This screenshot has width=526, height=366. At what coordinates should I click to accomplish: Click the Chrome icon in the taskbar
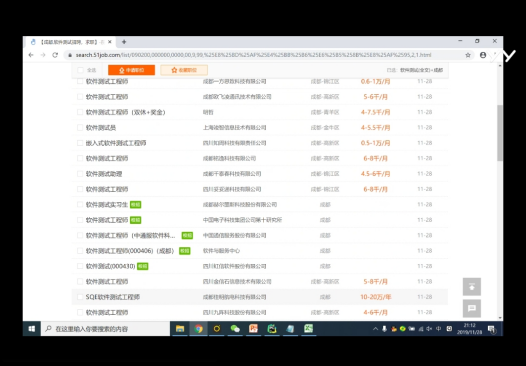[x=199, y=329]
